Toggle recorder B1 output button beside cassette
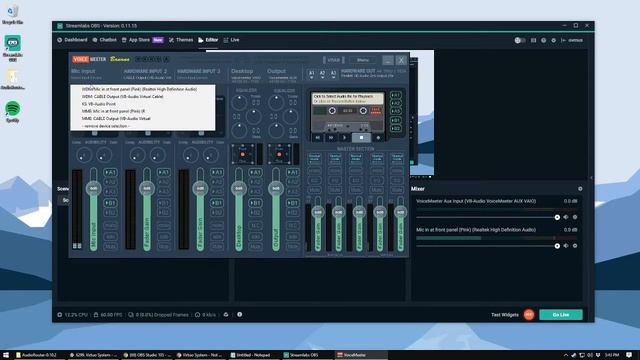This screenshot has height=360, width=640. tap(396, 120)
